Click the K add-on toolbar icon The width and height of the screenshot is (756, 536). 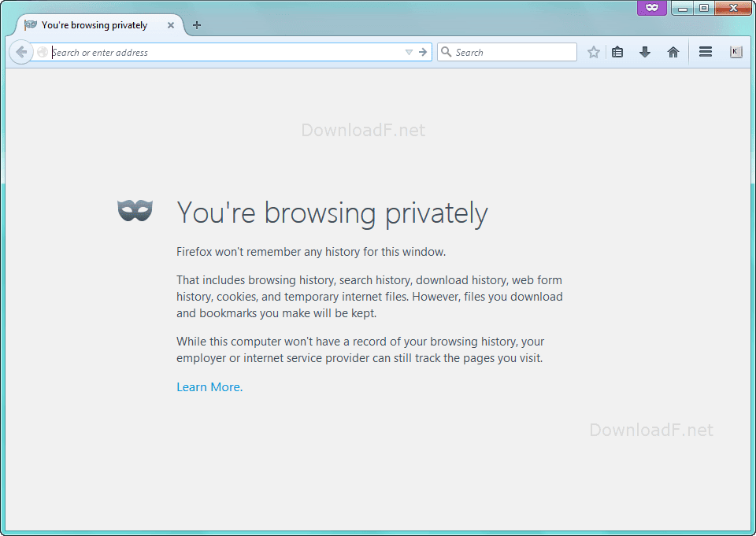point(736,52)
